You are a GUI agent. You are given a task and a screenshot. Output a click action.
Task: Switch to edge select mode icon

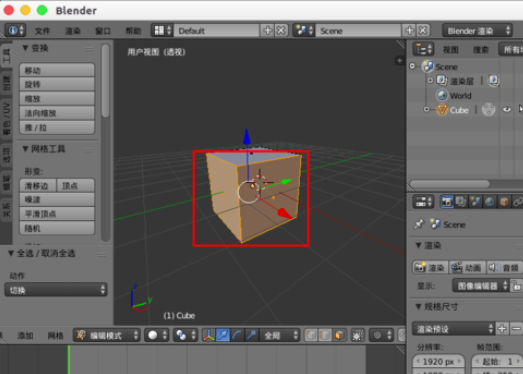click(325, 335)
